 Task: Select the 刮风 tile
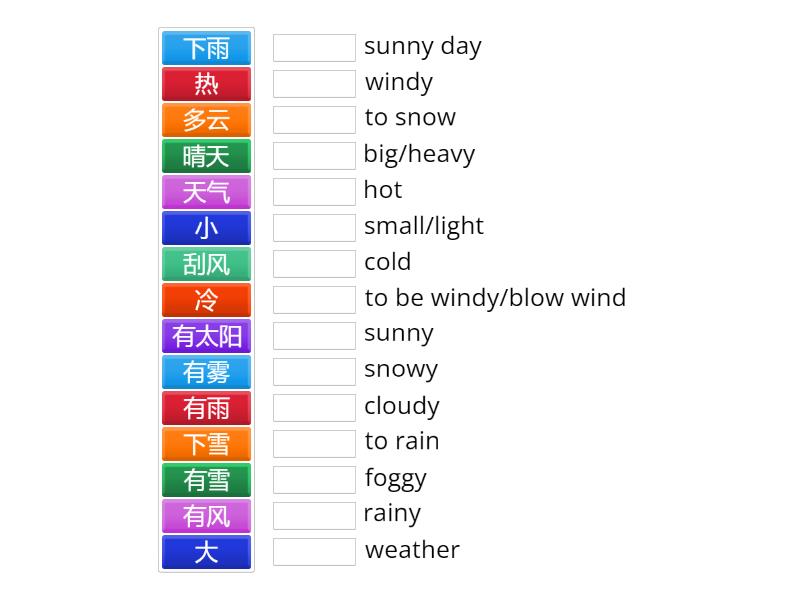[x=206, y=263]
